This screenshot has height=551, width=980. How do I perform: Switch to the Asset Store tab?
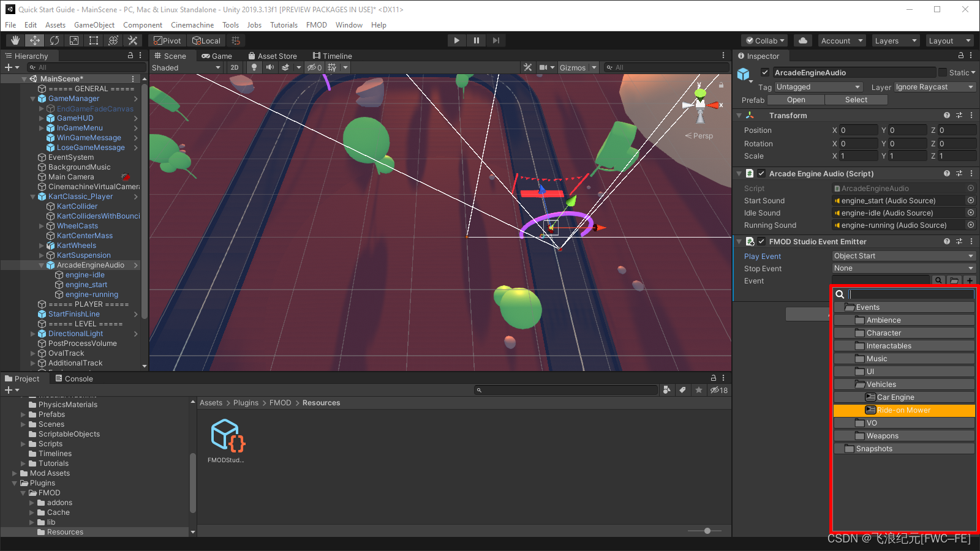point(273,56)
